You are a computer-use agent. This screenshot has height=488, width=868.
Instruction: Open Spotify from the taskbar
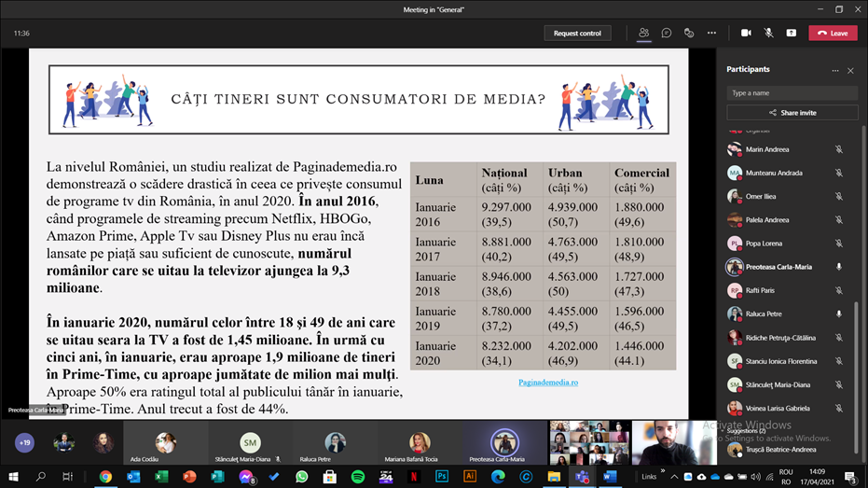[358, 477]
